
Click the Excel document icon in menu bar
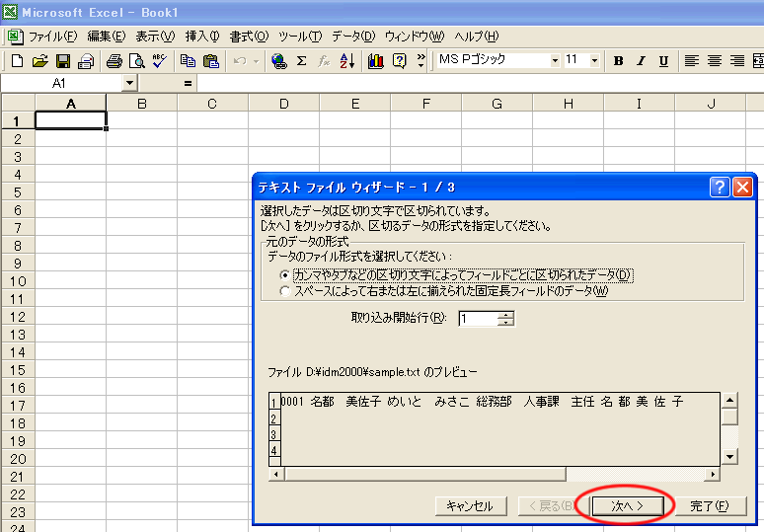(x=16, y=37)
